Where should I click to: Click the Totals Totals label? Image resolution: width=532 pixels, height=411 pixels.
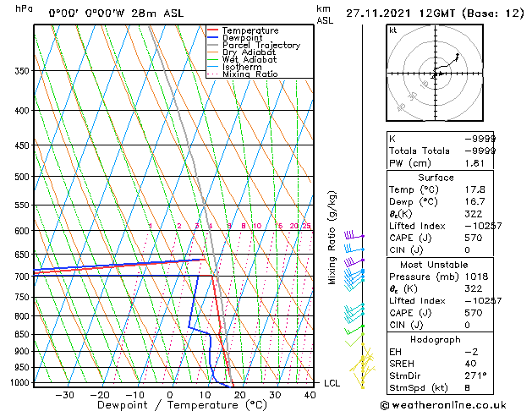coord(420,151)
